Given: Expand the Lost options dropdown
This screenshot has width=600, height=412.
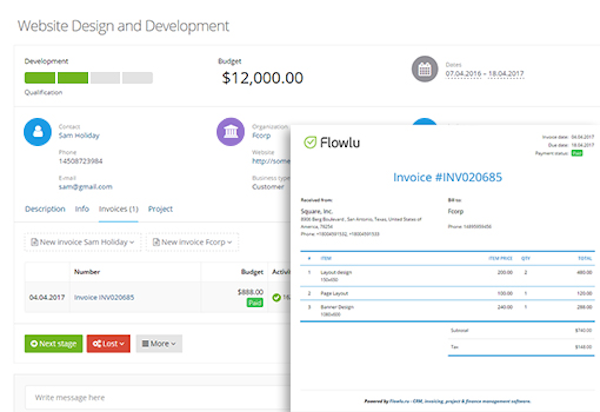Looking at the screenshot, I should click(108, 344).
